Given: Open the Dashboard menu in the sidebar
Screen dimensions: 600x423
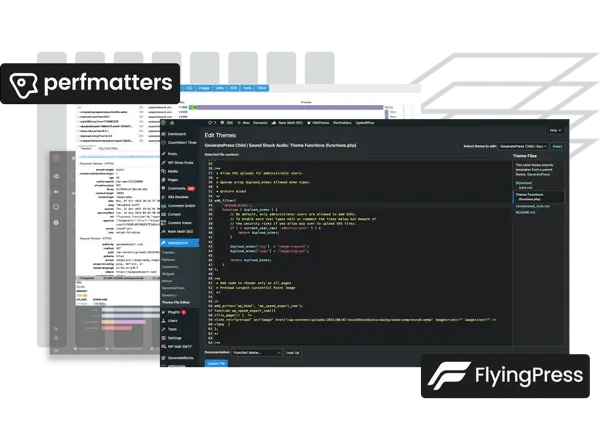Looking at the screenshot, I should pos(177,133).
